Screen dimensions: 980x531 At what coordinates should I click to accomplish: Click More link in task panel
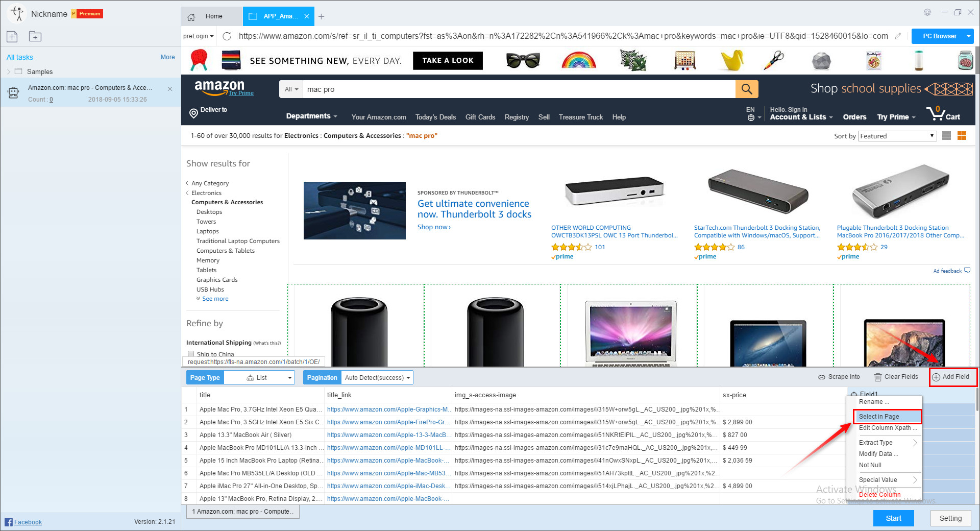pos(167,57)
